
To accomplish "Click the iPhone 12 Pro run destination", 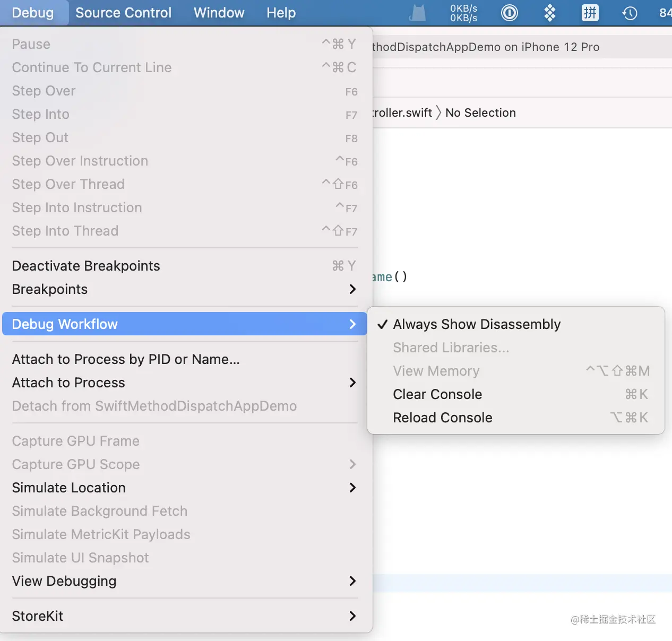I will tap(561, 47).
